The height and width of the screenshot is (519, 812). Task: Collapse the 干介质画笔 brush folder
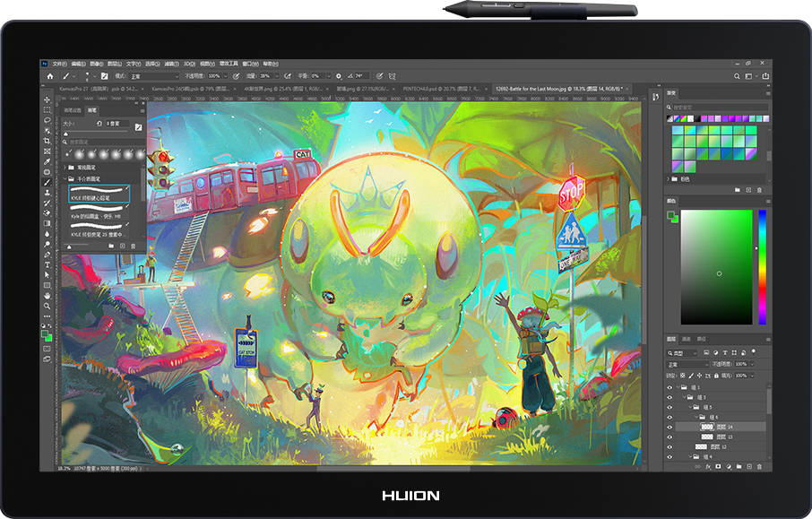(x=65, y=178)
